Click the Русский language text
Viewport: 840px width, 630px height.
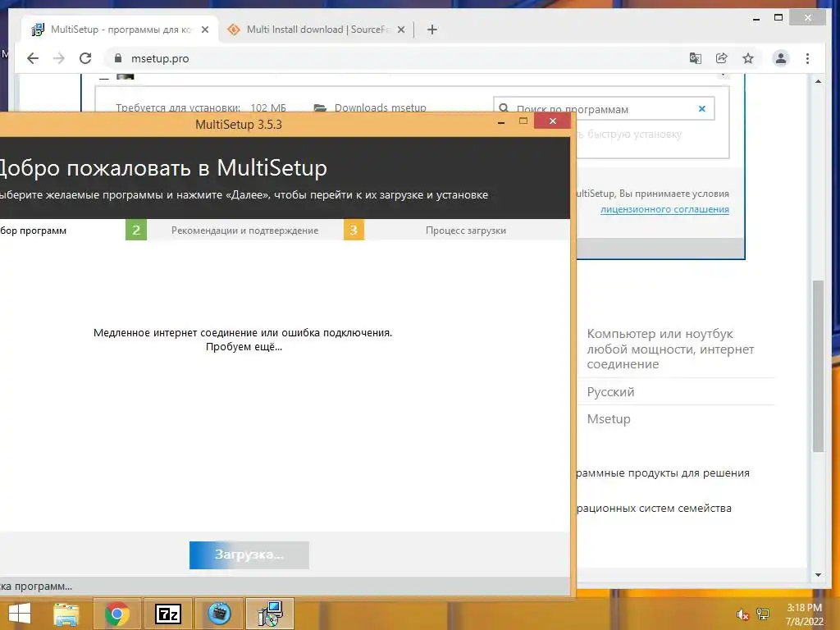coord(610,391)
